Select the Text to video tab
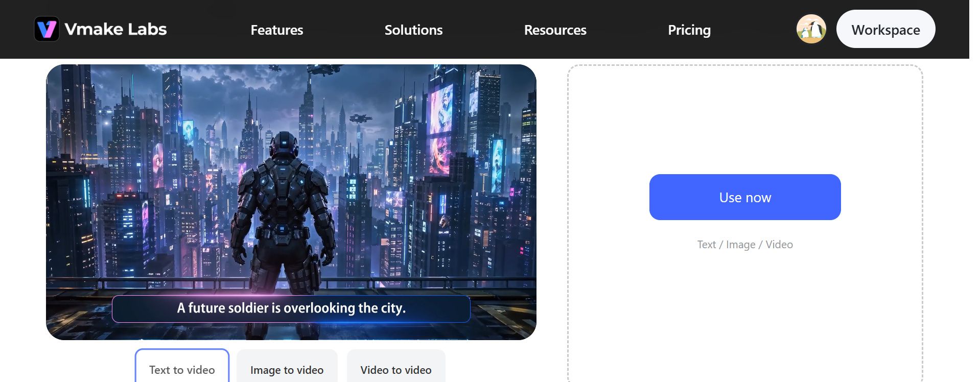 (182, 367)
